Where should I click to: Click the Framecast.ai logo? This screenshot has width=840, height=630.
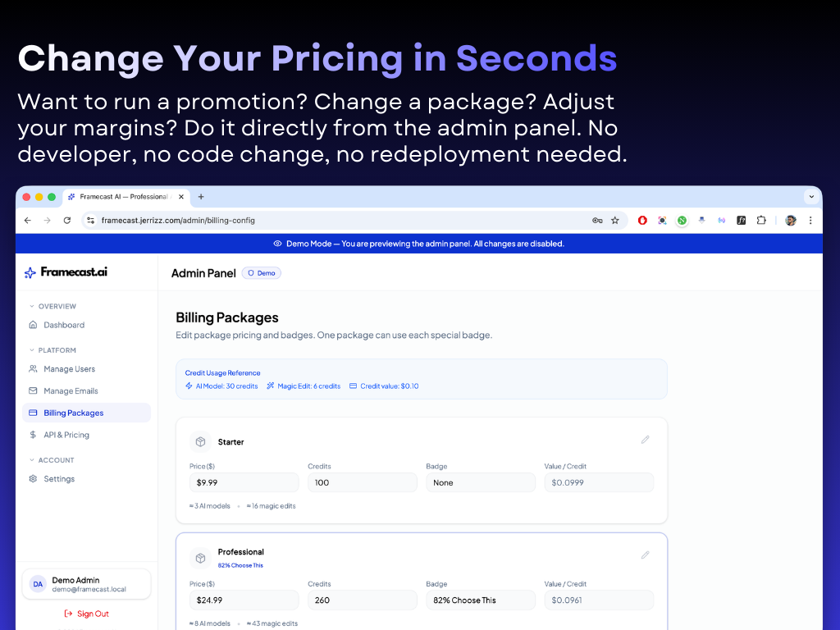pyautogui.click(x=66, y=272)
